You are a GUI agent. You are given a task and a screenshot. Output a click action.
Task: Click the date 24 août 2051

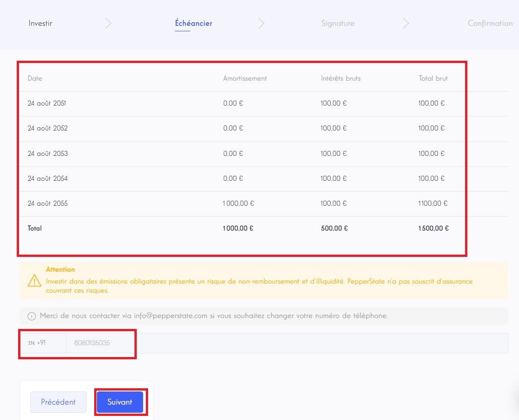click(47, 103)
